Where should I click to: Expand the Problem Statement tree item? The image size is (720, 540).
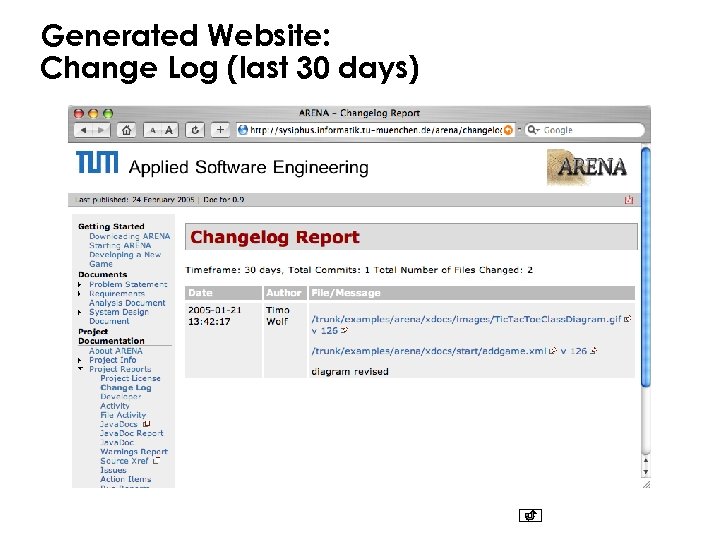click(79, 285)
